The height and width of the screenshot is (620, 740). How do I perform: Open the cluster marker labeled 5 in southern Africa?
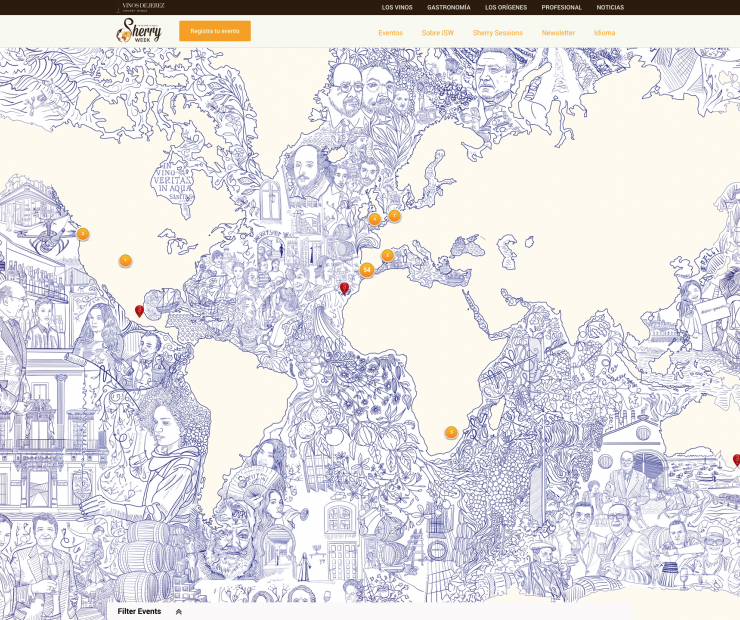[x=451, y=432]
